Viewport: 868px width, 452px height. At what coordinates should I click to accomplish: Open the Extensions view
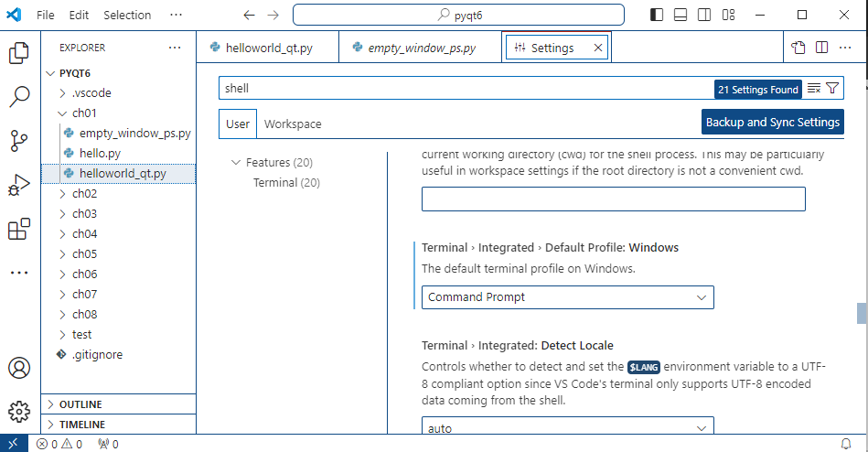point(19,229)
